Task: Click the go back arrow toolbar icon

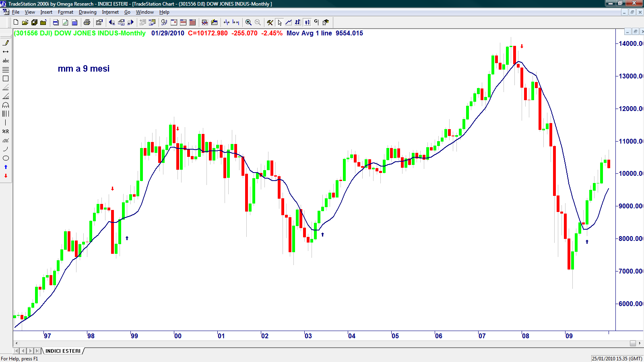Action: coord(112,23)
